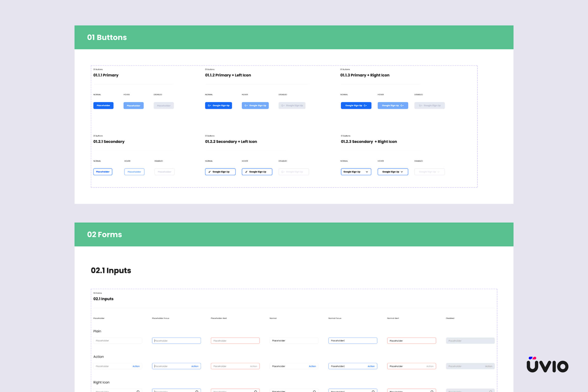The image size is (588, 392).
Task: Open chevron on normal secondary Google Sign Up
Action: (x=367, y=172)
